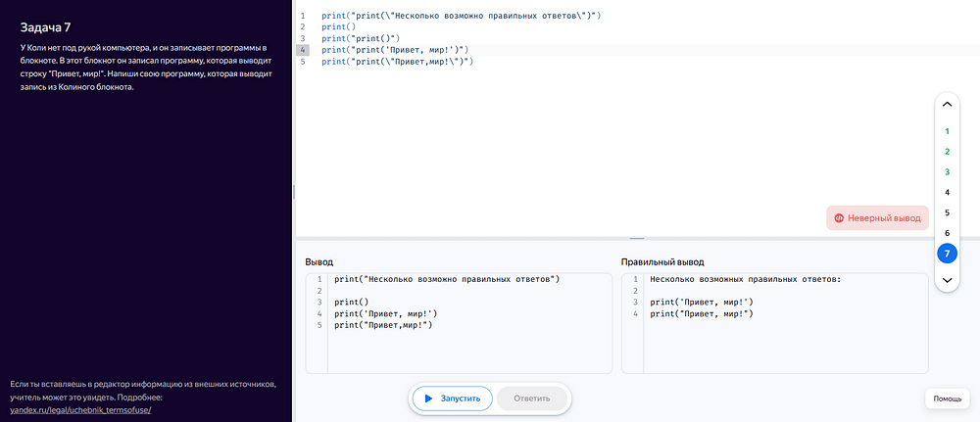Click line number 1 in the code editor gutter
The image size is (980, 422).
[302, 16]
